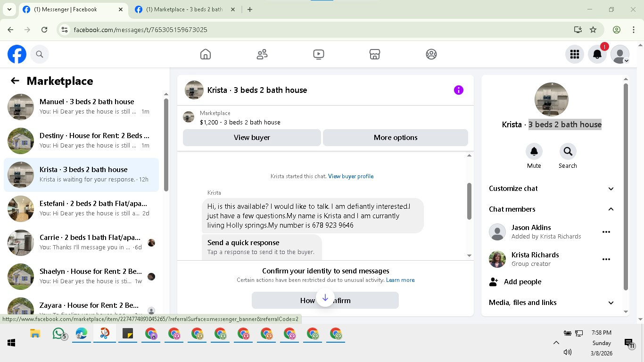Open a new browser tab
The width and height of the screenshot is (644, 362).
250,9
